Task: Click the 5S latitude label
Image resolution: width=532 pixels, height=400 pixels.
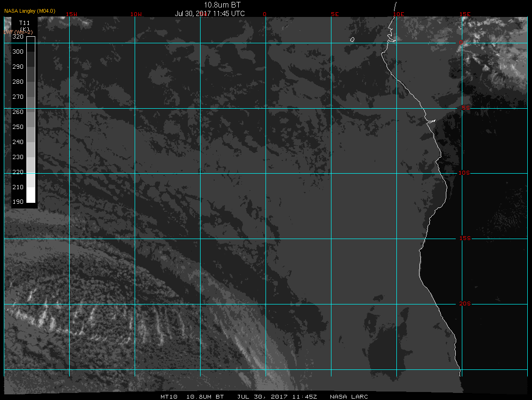Action: (x=466, y=108)
